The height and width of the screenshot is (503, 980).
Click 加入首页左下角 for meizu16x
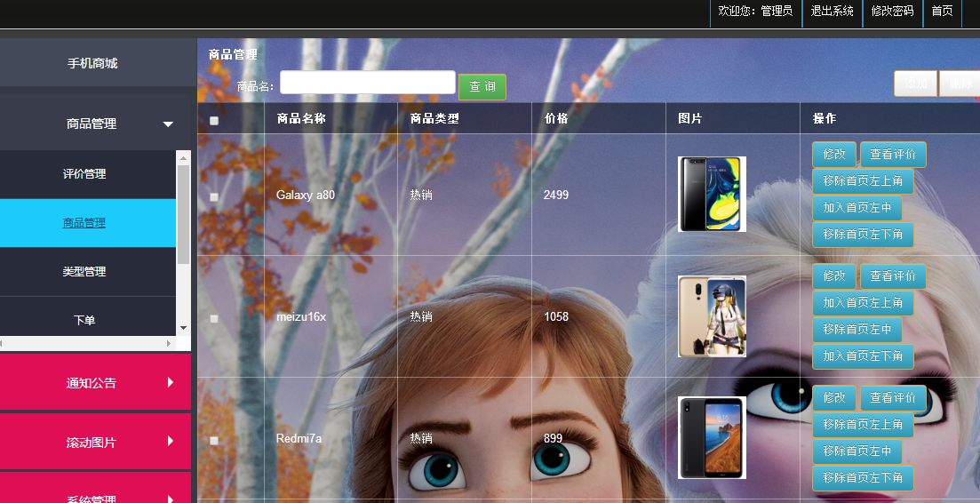(863, 356)
